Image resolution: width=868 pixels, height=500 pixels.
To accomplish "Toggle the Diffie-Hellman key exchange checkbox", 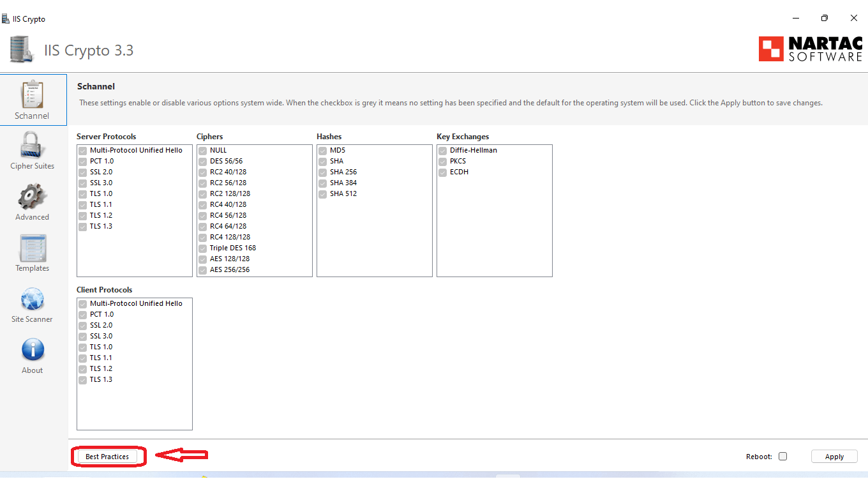I will click(442, 151).
